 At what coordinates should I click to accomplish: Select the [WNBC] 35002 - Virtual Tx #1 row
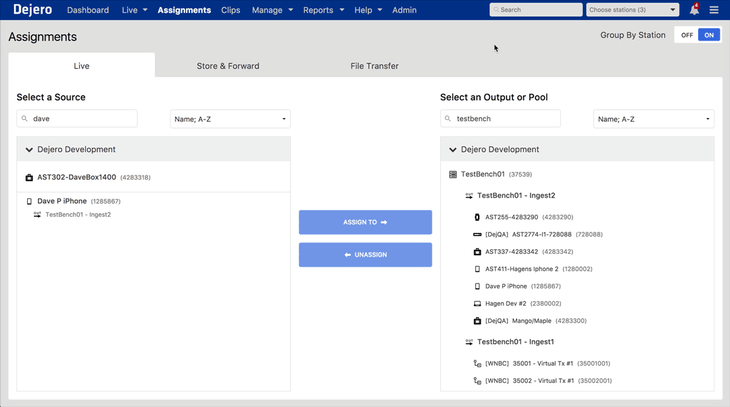548,380
